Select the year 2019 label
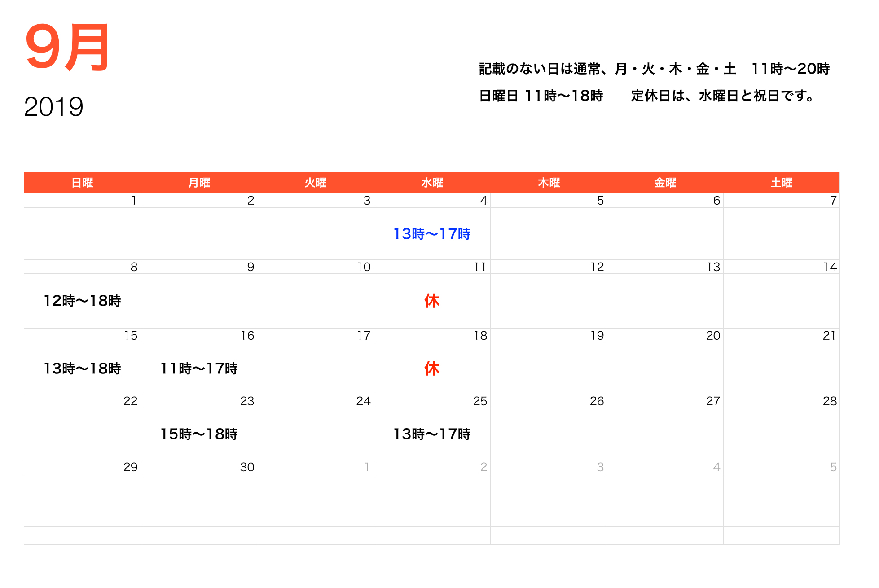The image size is (879, 588). (x=54, y=106)
